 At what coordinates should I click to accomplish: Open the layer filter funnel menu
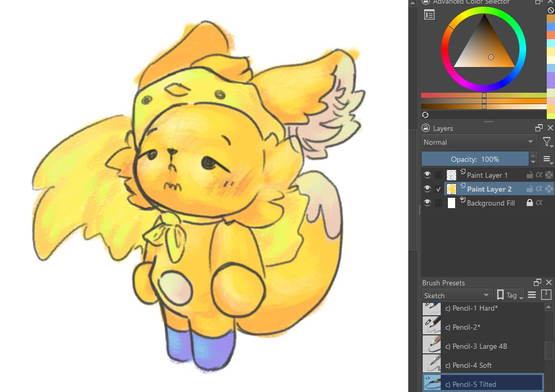(547, 142)
